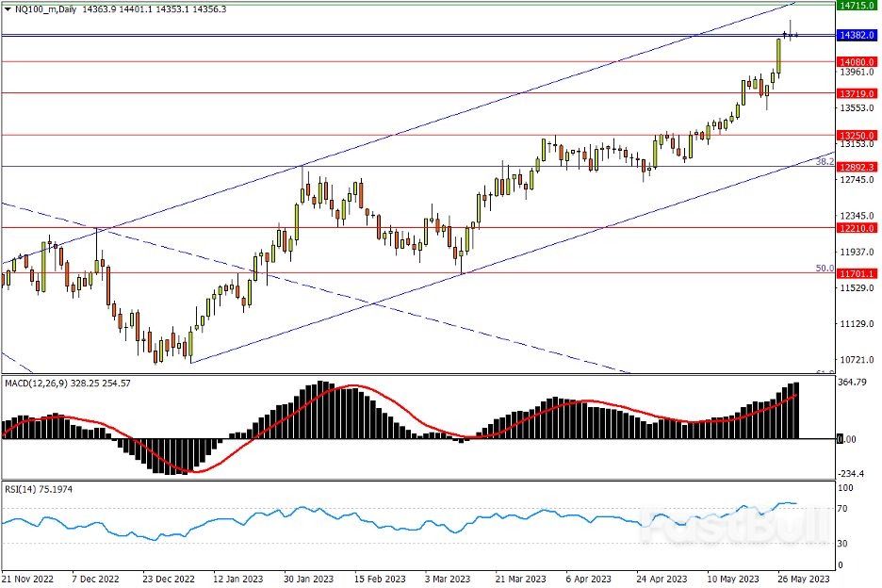Click the RSI 70 level scale value

tap(844, 509)
